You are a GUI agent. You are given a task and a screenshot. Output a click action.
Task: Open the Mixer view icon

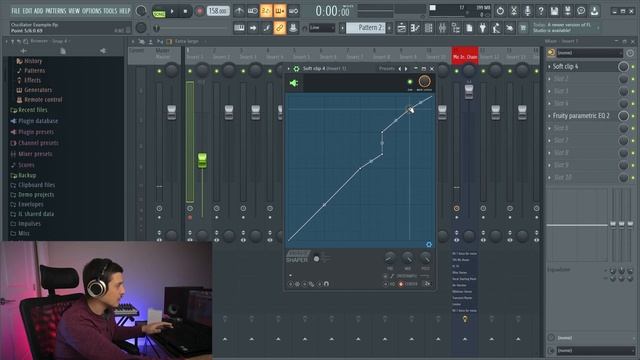(442, 28)
